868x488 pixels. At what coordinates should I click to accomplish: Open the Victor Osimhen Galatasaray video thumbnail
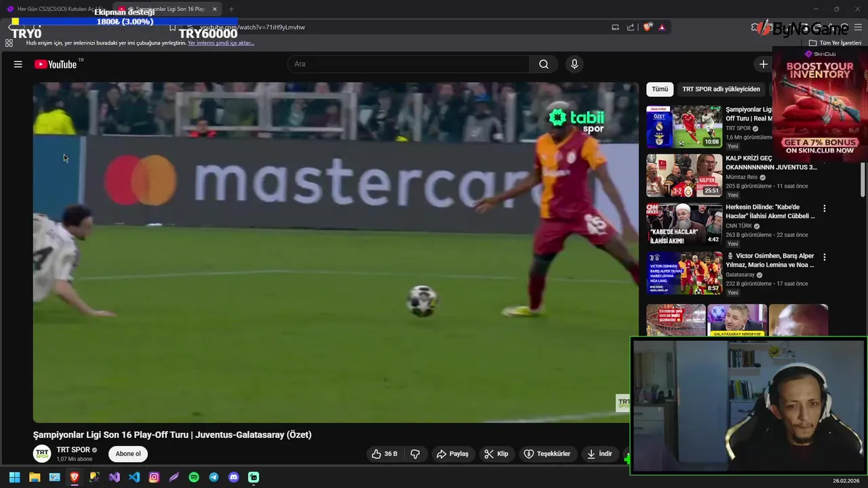tap(684, 273)
